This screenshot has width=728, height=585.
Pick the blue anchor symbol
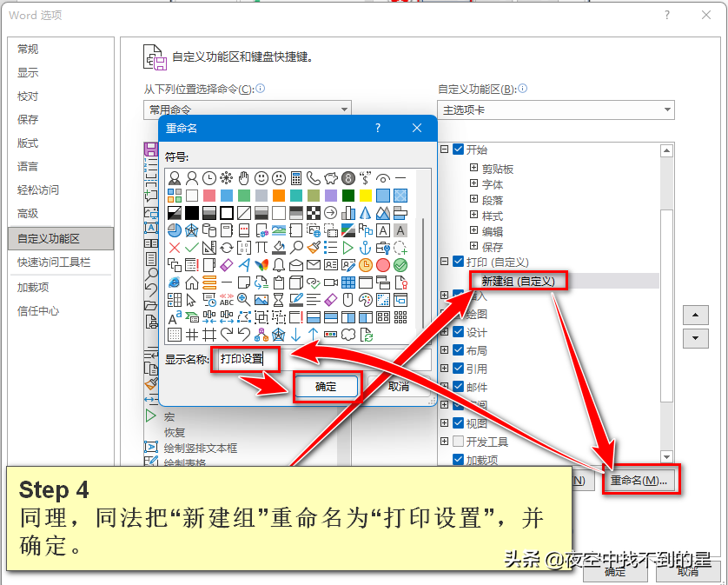pyautogui.click(x=366, y=248)
